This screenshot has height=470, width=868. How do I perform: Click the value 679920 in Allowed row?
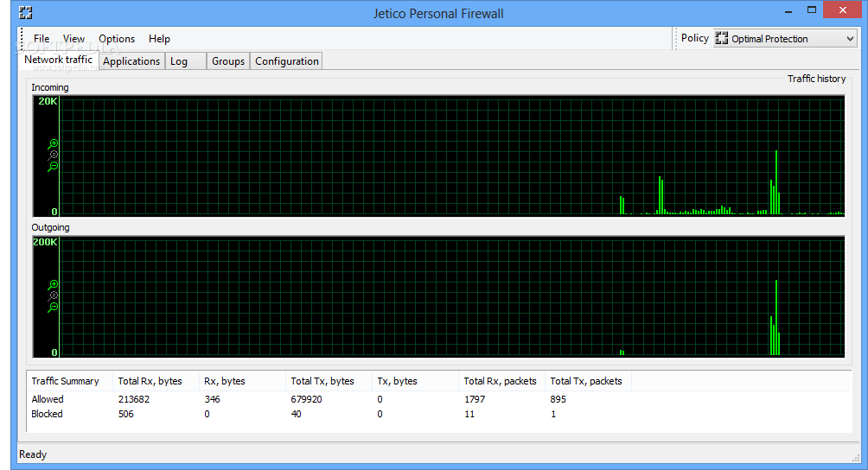tap(306, 399)
